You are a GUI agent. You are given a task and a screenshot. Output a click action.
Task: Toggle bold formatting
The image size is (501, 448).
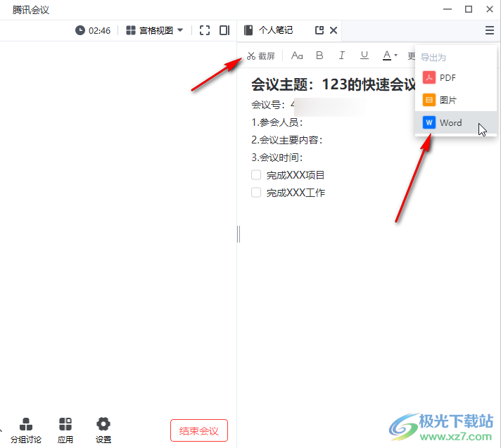(x=319, y=56)
